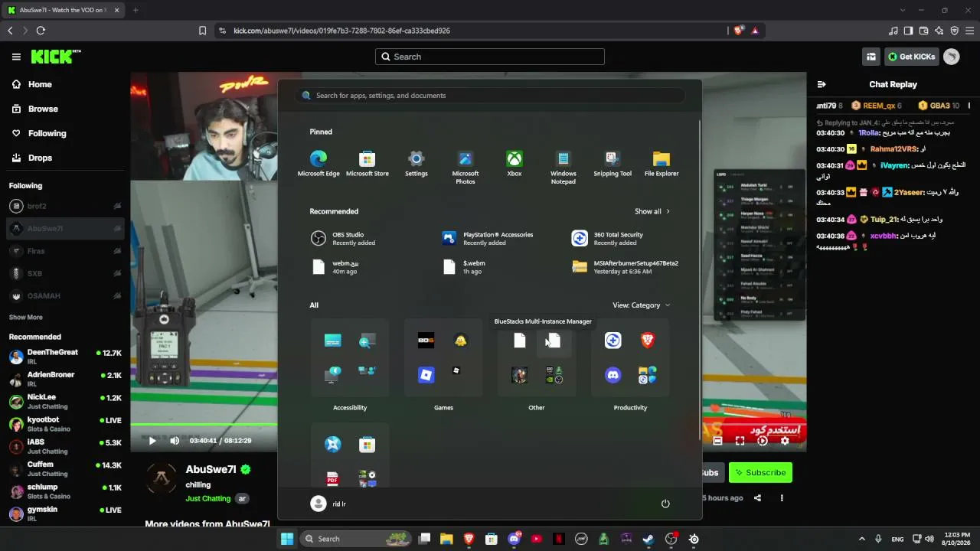980x551 pixels.
Task: Open a new browser tab
Action: [136, 10]
